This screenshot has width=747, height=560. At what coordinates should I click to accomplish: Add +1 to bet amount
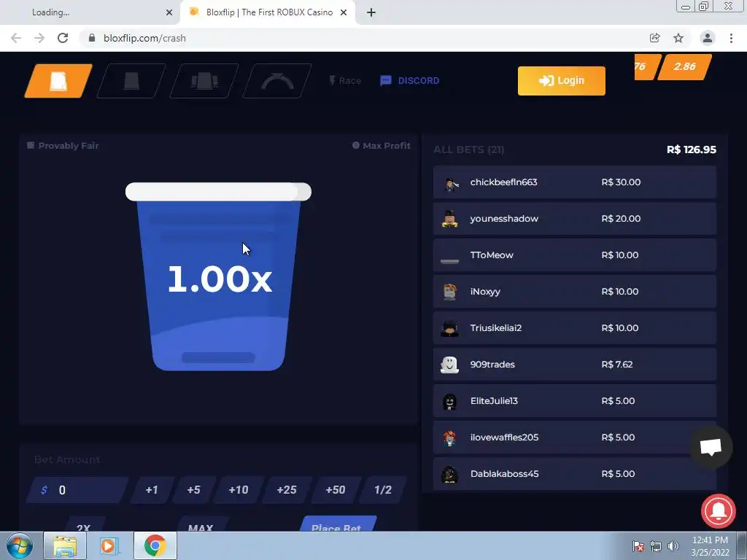pos(152,490)
